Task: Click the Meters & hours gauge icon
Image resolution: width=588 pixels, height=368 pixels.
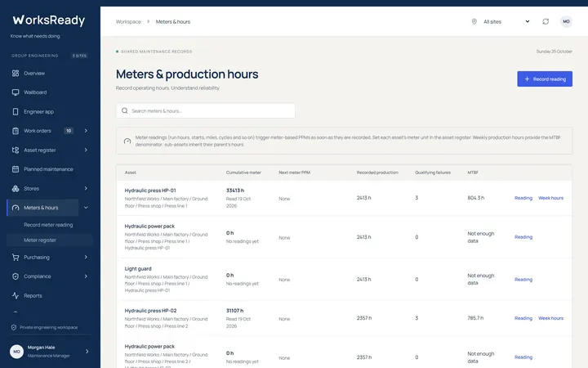Action: tap(16, 208)
